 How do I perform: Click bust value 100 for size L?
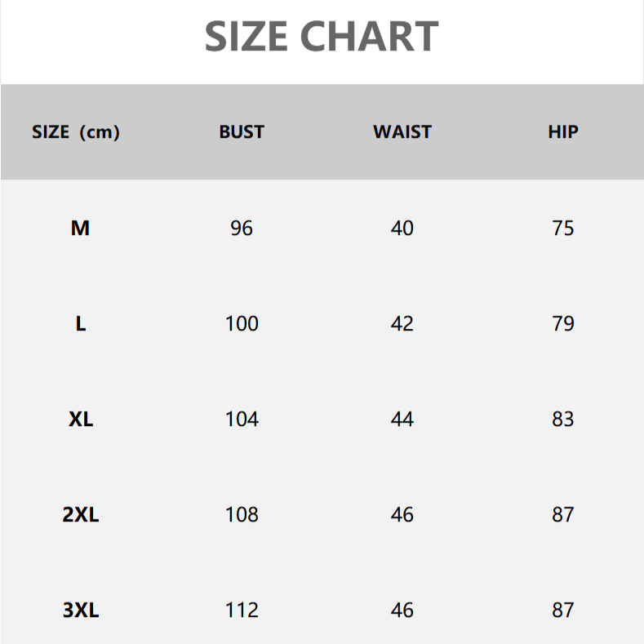click(242, 324)
